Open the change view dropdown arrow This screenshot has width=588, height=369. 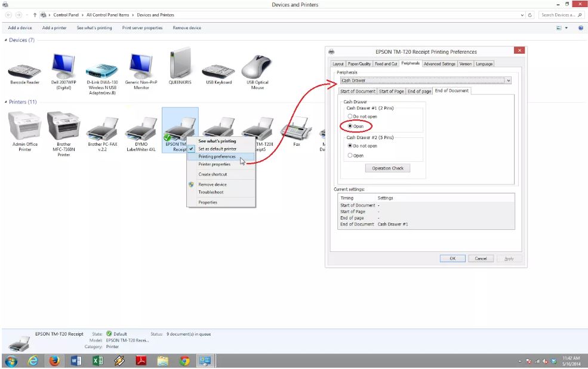tap(567, 27)
